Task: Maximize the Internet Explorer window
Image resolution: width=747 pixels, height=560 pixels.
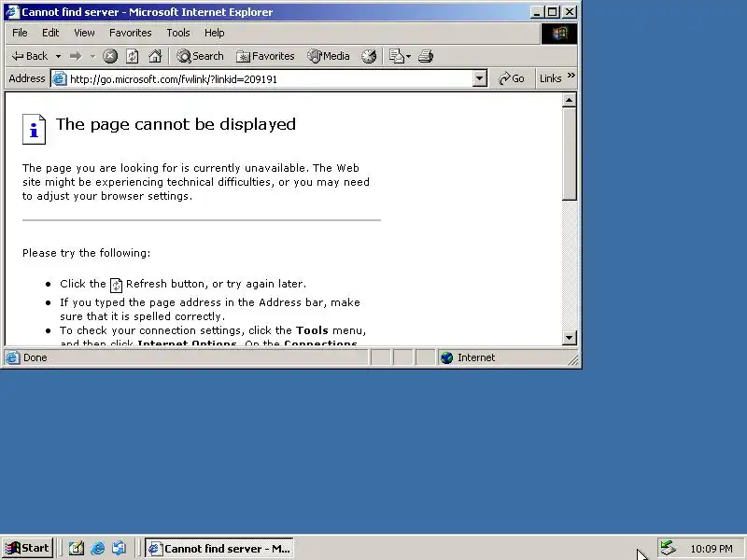Action: [x=553, y=12]
